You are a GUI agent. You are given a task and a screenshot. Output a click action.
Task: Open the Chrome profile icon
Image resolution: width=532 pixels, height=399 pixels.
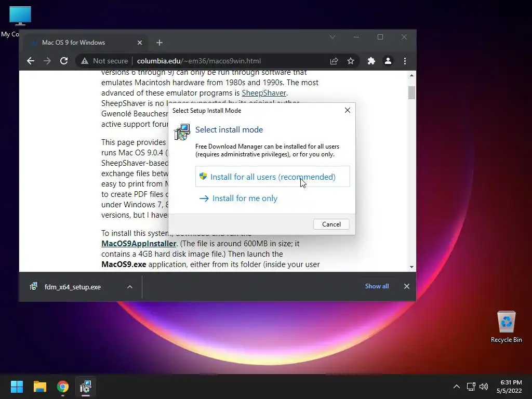coord(388,61)
